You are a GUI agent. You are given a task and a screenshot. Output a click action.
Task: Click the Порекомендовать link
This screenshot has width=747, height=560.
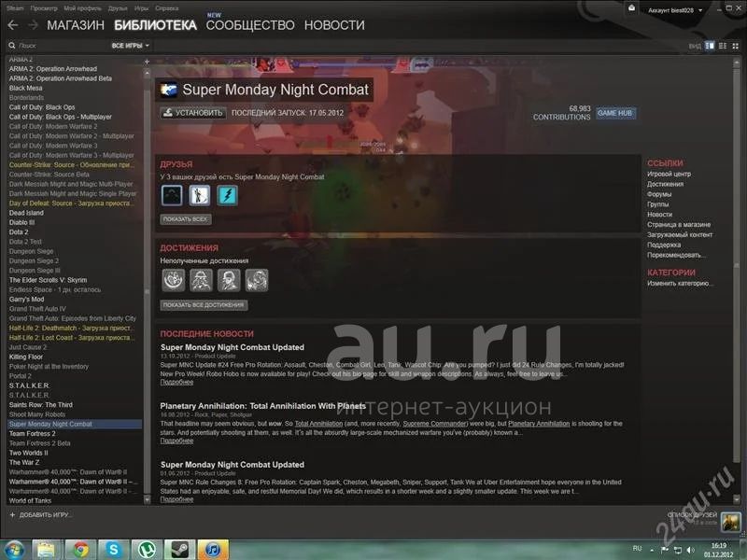tap(676, 255)
